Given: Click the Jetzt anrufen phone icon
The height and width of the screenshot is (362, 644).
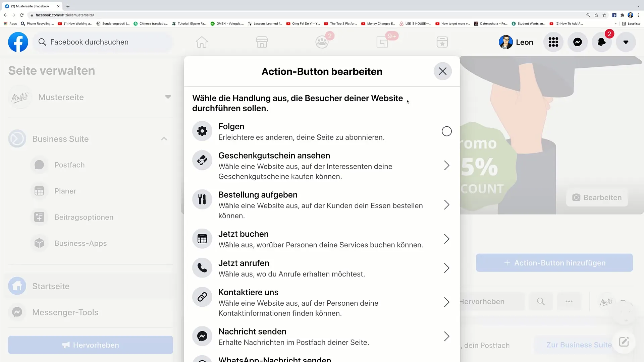Looking at the screenshot, I should click(202, 268).
